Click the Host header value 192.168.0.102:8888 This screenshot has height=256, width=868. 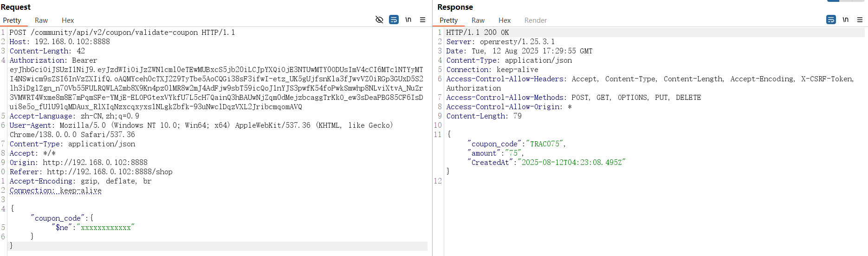(x=72, y=42)
